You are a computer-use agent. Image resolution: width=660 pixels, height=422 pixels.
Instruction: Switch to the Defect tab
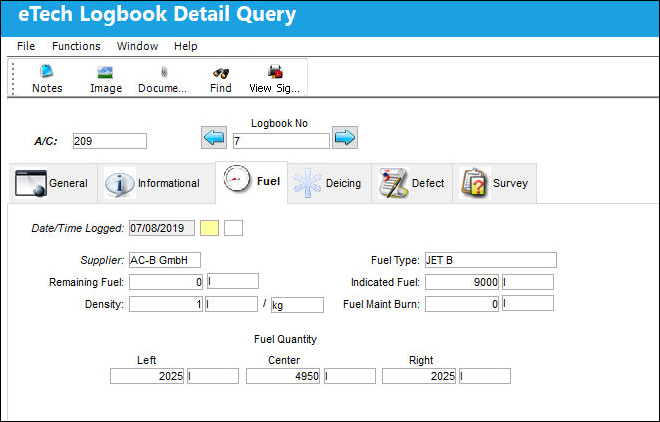[412, 183]
